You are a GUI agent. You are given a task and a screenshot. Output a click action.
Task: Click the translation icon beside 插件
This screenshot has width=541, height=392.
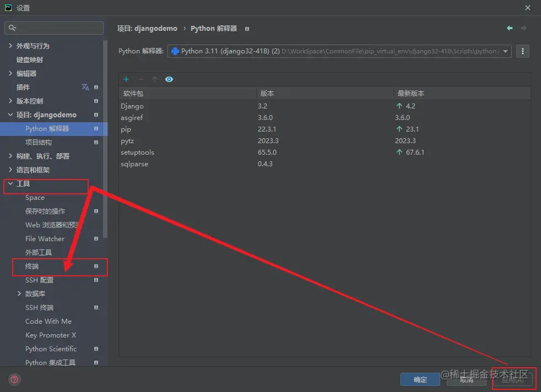point(85,87)
